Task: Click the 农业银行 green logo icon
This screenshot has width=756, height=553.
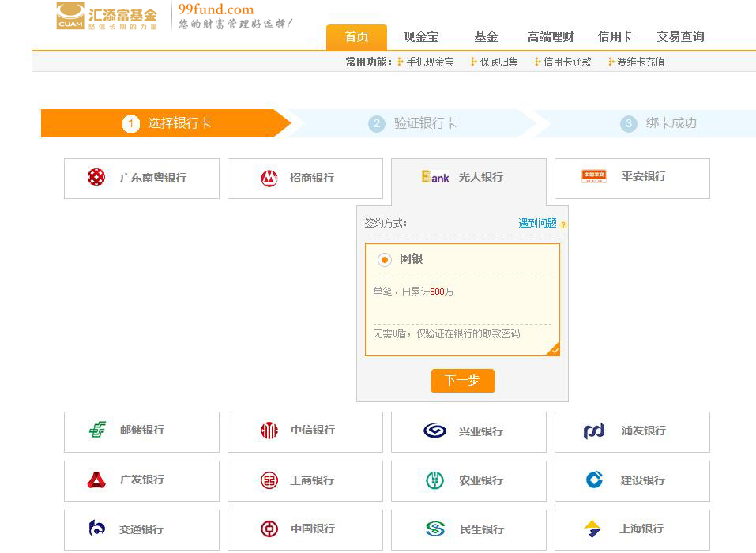Action: pyautogui.click(x=434, y=480)
